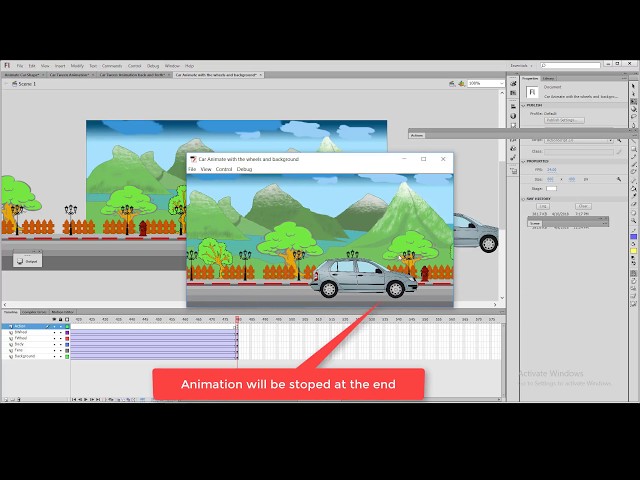Switch to the Motion Editor tab
The width and height of the screenshot is (640, 480).
point(62,312)
